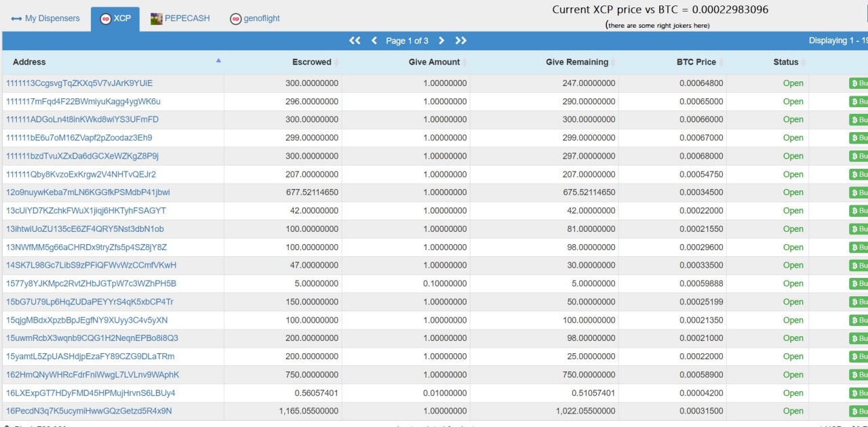Go to the first page arrow

[x=355, y=41]
